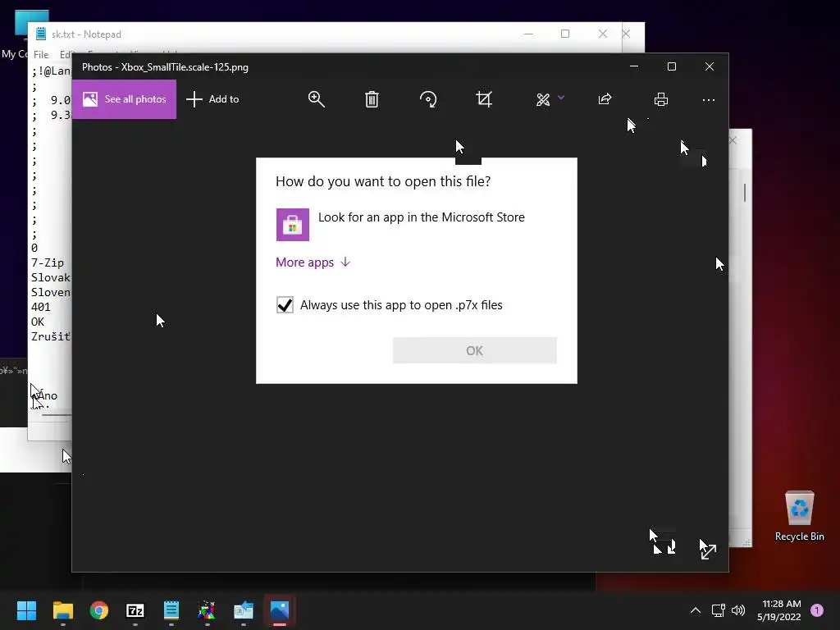Click the Edit & Create icon
The image size is (840, 630).
click(543, 99)
